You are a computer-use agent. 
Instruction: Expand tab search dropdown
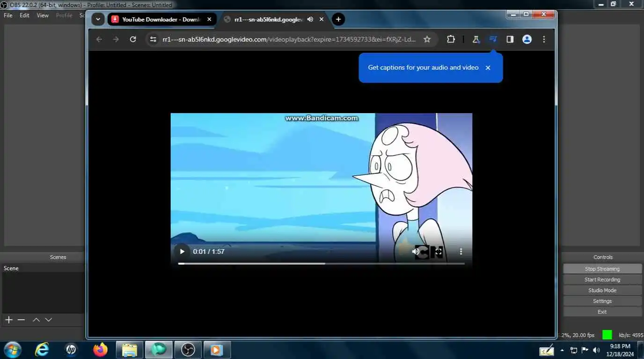[x=97, y=19]
